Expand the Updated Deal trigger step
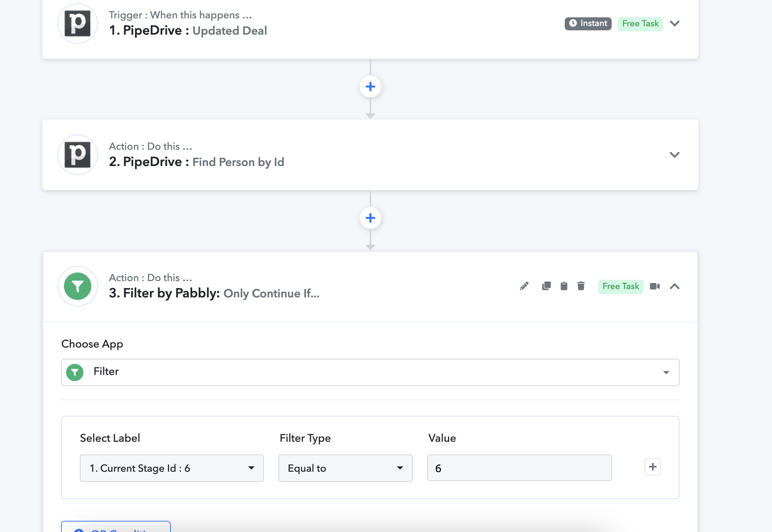The height and width of the screenshot is (532, 772). coord(675,23)
